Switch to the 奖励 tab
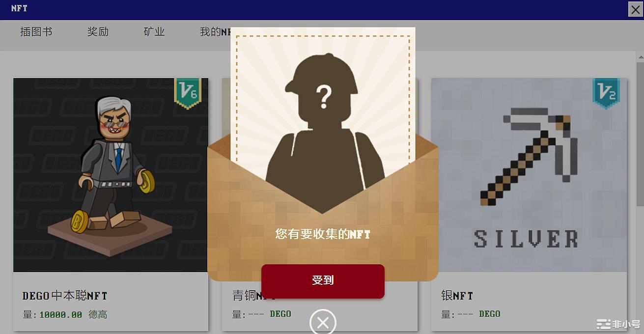 (98, 32)
